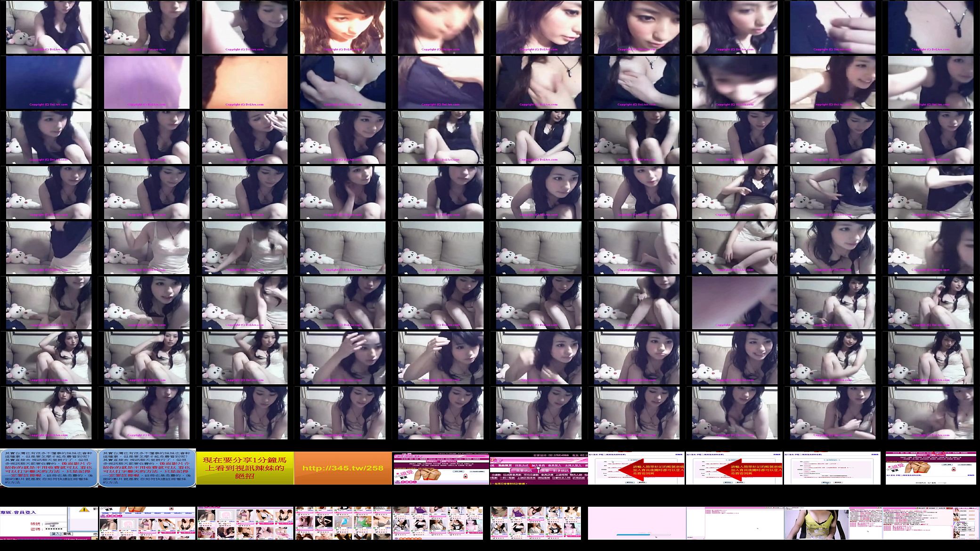Open the orange slide showing http://345.tw/258
The height and width of the screenshot is (551, 980).
(343, 468)
